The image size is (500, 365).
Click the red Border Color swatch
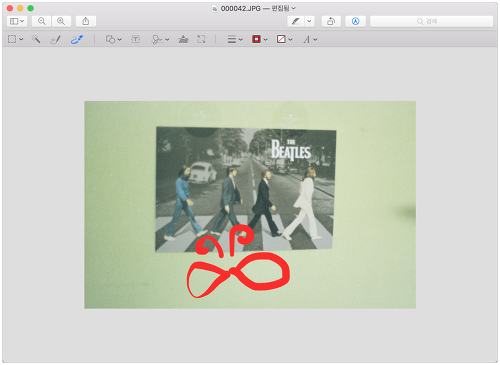click(x=256, y=39)
